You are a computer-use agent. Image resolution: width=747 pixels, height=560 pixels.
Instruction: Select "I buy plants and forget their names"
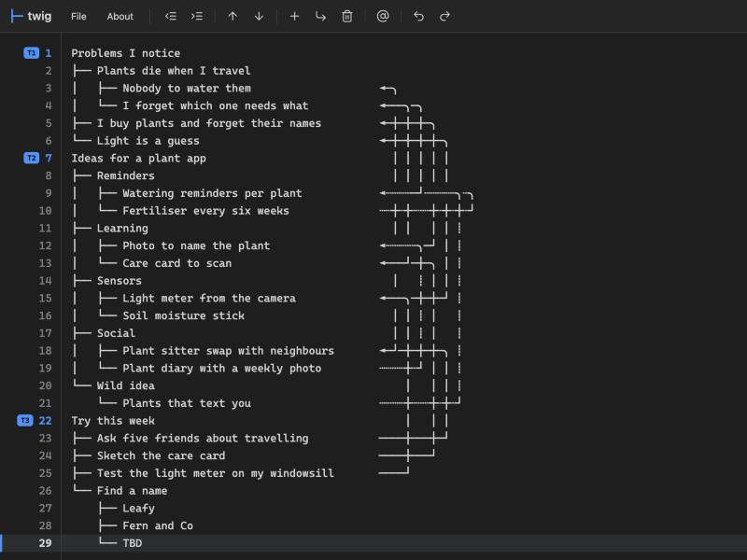[x=208, y=123]
